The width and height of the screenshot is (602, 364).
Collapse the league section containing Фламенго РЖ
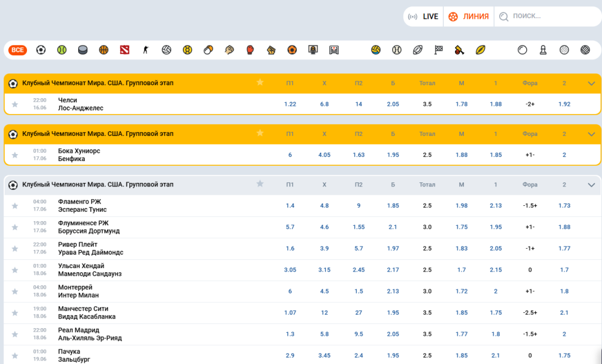(x=591, y=185)
